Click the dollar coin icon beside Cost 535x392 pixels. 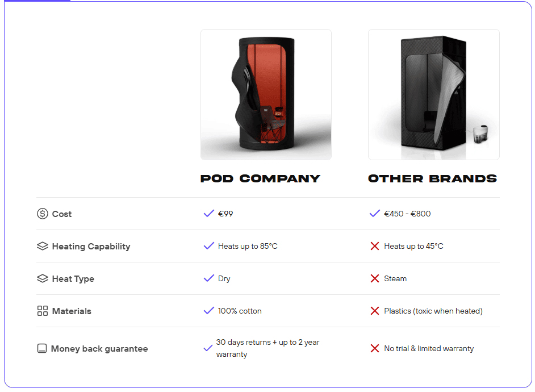click(x=43, y=214)
